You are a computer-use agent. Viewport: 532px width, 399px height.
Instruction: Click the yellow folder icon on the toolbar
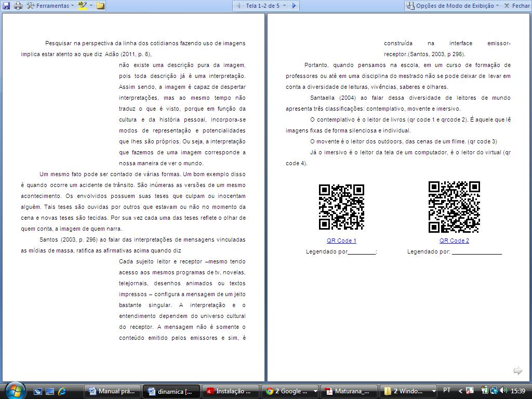click(100, 6)
